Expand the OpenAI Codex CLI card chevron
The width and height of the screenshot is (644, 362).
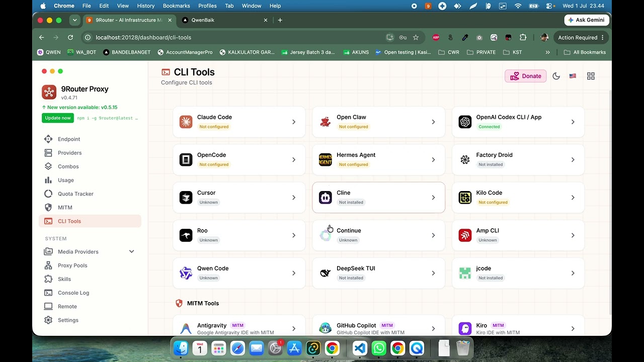[x=573, y=122]
